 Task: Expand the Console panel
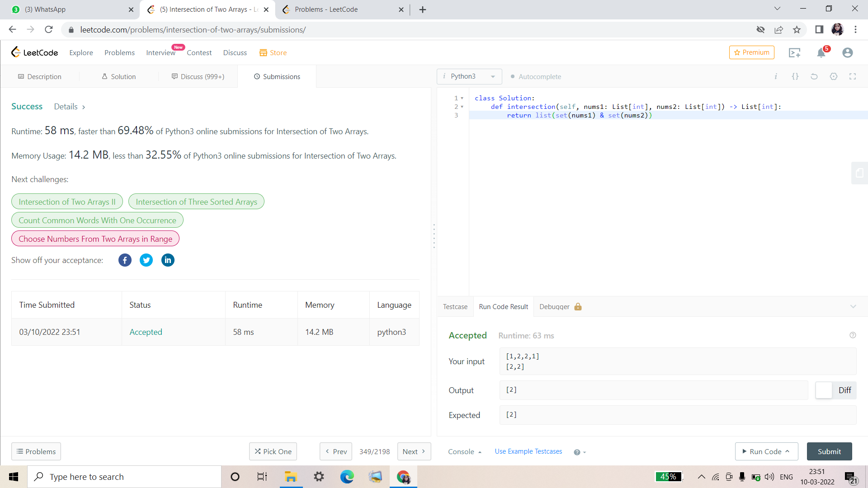click(464, 452)
